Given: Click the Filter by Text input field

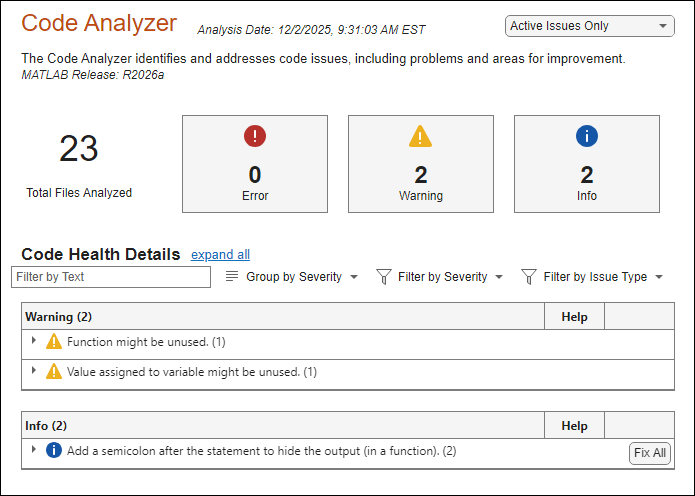Looking at the screenshot, I should click(x=111, y=277).
